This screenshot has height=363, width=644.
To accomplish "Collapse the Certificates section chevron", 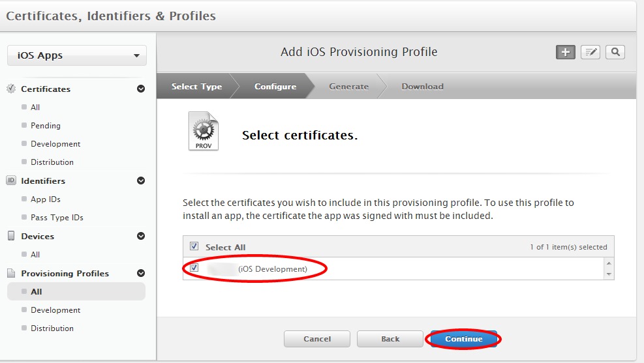I will click(x=141, y=89).
